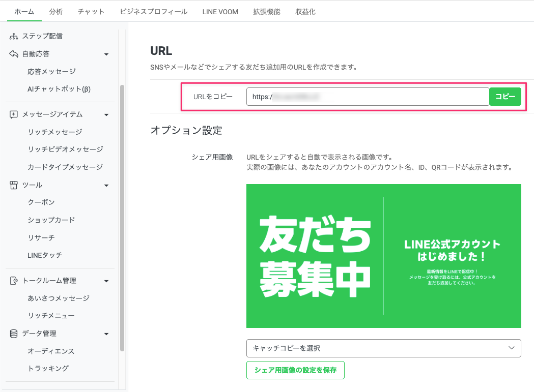Collapse the トークルーム管理 section arrow
The height and width of the screenshot is (392, 534).
coord(106,281)
